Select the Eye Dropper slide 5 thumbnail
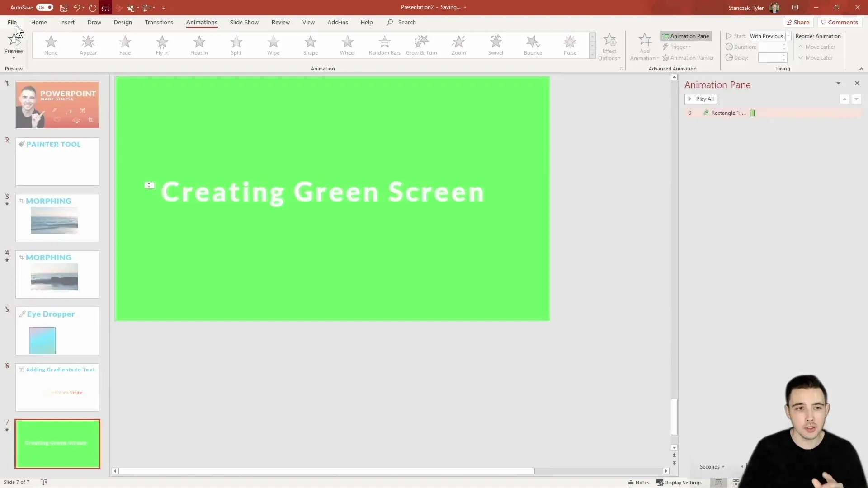This screenshot has height=488, width=868. click(x=57, y=331)
